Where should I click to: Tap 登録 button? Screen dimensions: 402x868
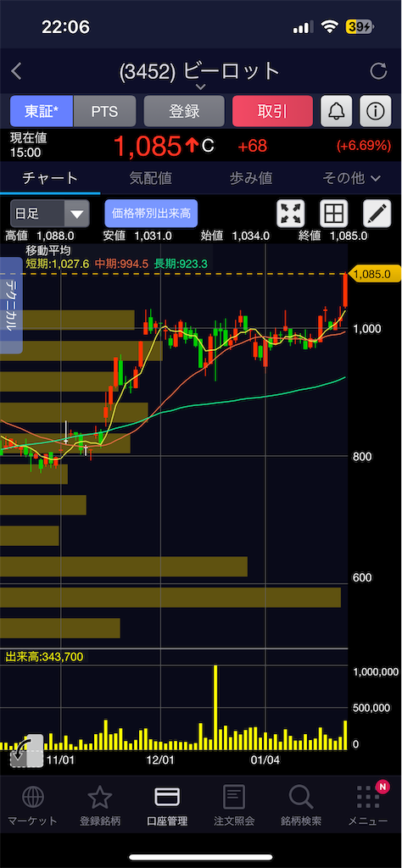point(184,111)
